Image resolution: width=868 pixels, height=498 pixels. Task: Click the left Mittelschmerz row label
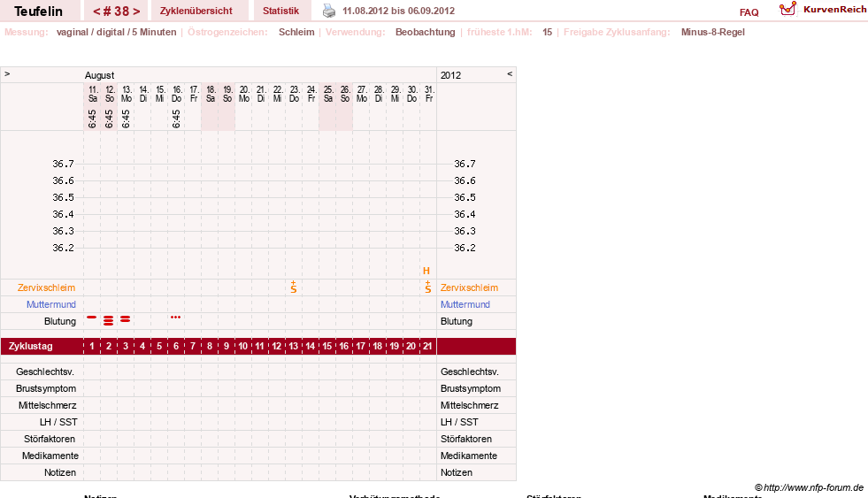48,406
